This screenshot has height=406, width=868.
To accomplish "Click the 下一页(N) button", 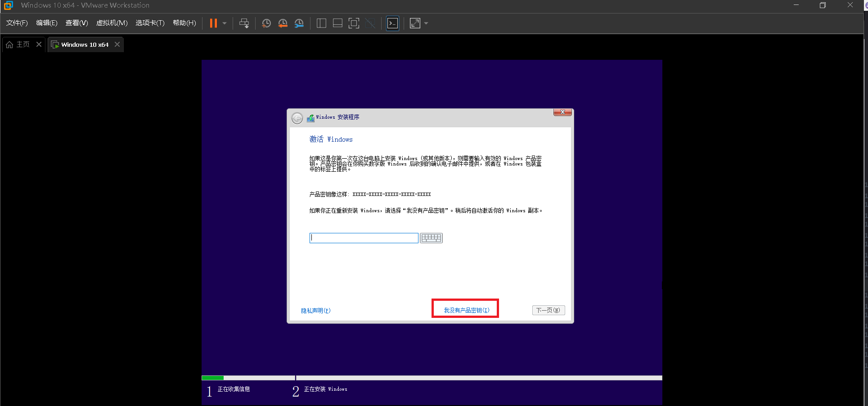I will pyautogui.click(x=549, y=310).
